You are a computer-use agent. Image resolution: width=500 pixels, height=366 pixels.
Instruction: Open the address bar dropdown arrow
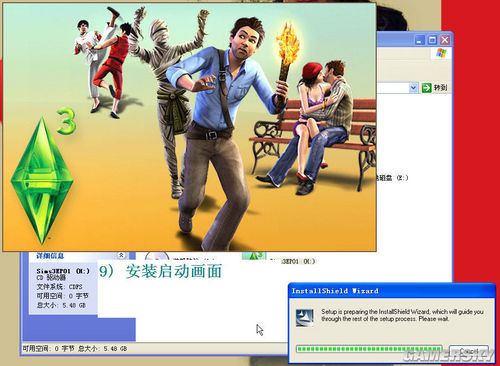pyautogui.click(x=413, y=88)
